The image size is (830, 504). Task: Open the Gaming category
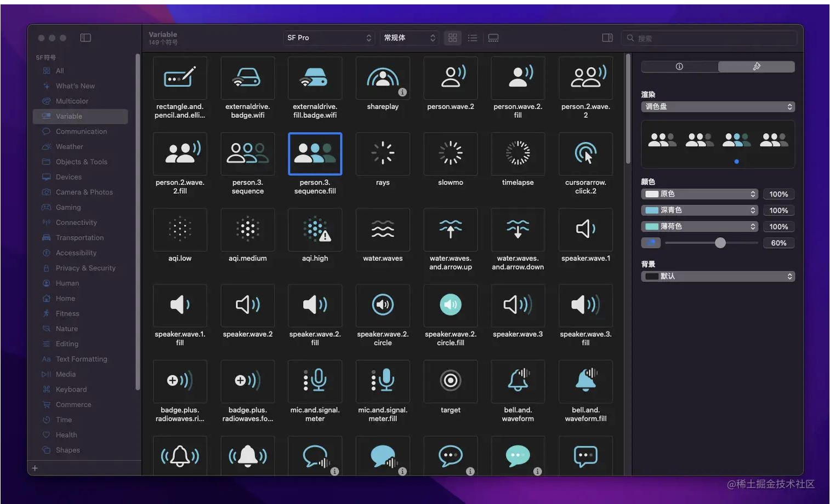(x=80, y=208)
